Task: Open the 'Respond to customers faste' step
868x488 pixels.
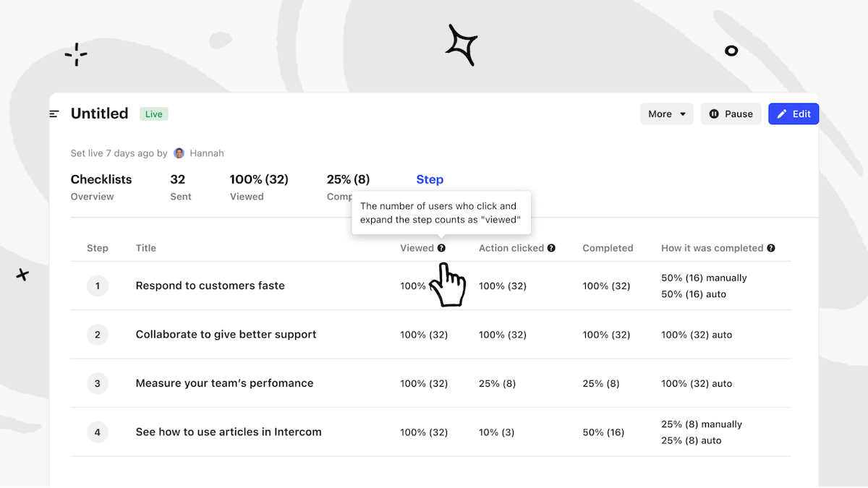Action: (210, 286)
